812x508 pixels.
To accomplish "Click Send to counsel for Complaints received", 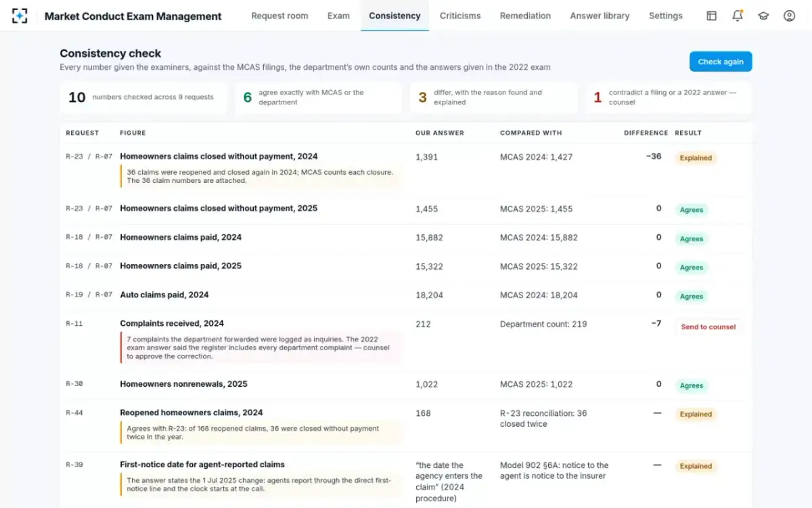I will tap(708, 326).
